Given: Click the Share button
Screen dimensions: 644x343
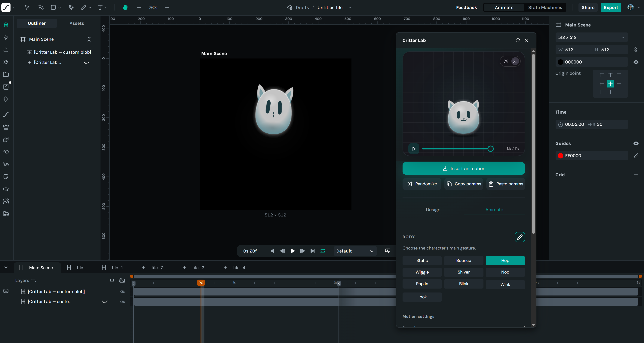Looking at the screenshot, I should [588, 8].
